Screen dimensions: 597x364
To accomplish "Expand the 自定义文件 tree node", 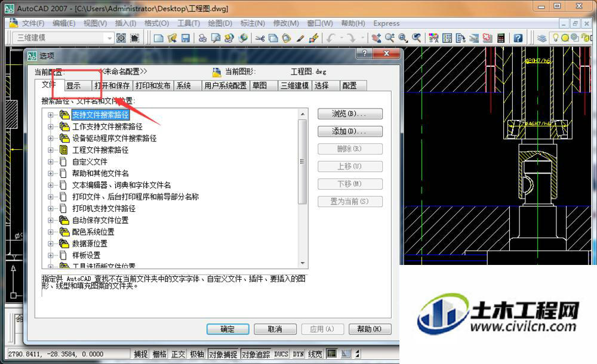I will tap(51, 162).
